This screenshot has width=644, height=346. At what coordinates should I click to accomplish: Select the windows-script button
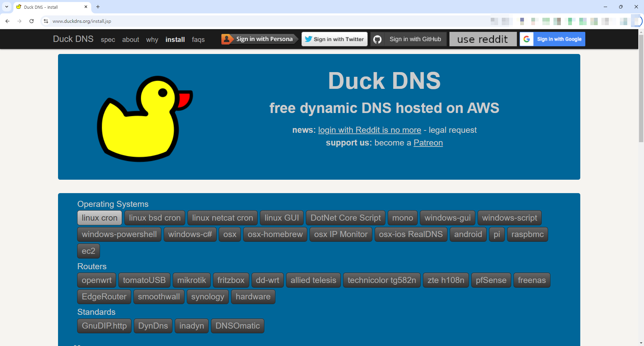coord(509,218)
